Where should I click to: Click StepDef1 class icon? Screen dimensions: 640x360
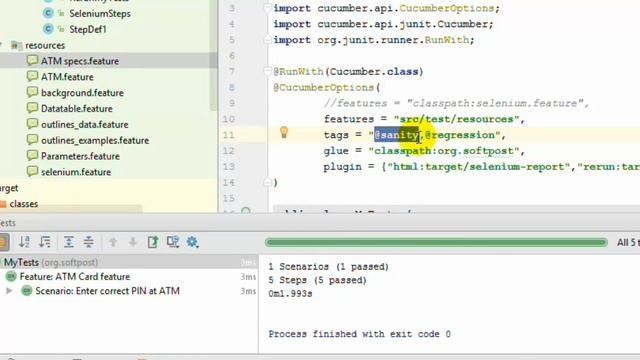pos(48,29)
